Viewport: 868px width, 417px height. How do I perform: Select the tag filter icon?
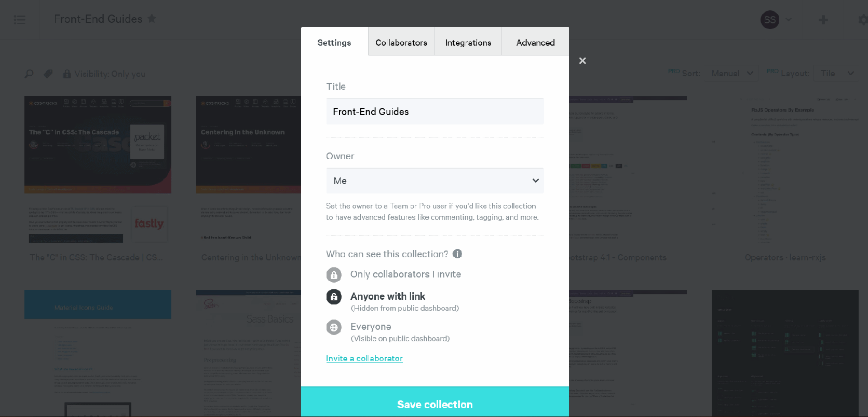pyautogui.click(x=48, y=74)
